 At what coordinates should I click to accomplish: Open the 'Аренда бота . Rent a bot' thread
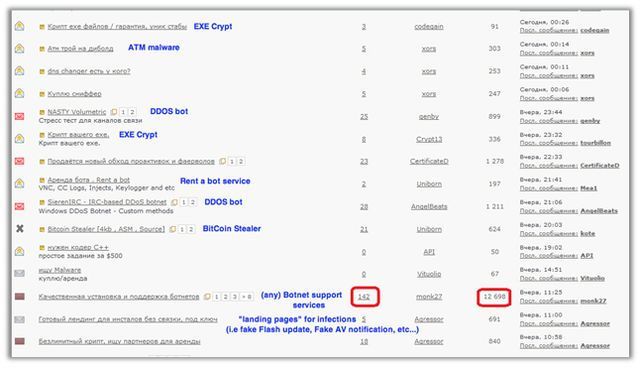coord(89,180)
